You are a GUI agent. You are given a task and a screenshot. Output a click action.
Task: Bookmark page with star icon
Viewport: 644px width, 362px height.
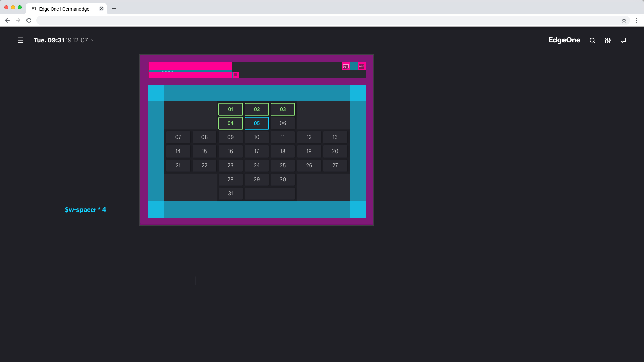[624, 20]
